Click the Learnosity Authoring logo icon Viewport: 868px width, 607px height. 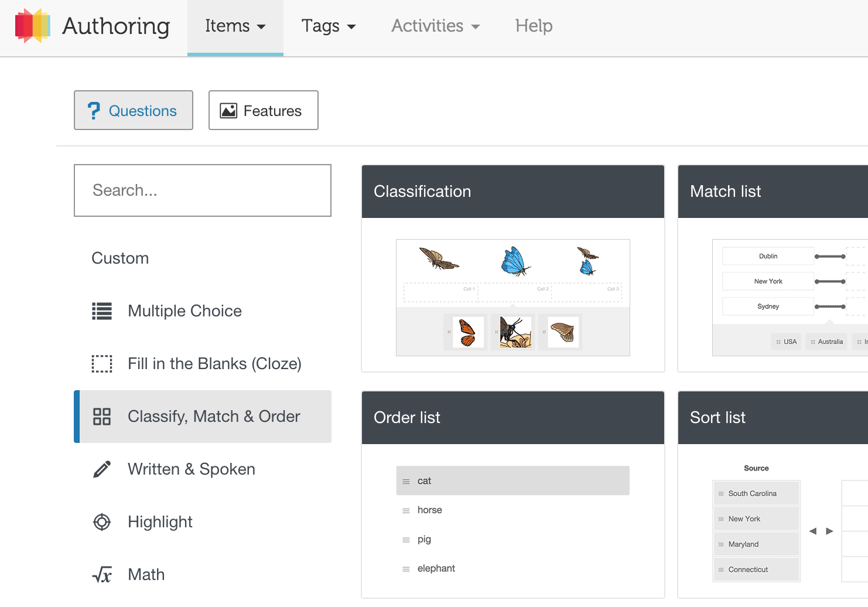click(33, 26)
